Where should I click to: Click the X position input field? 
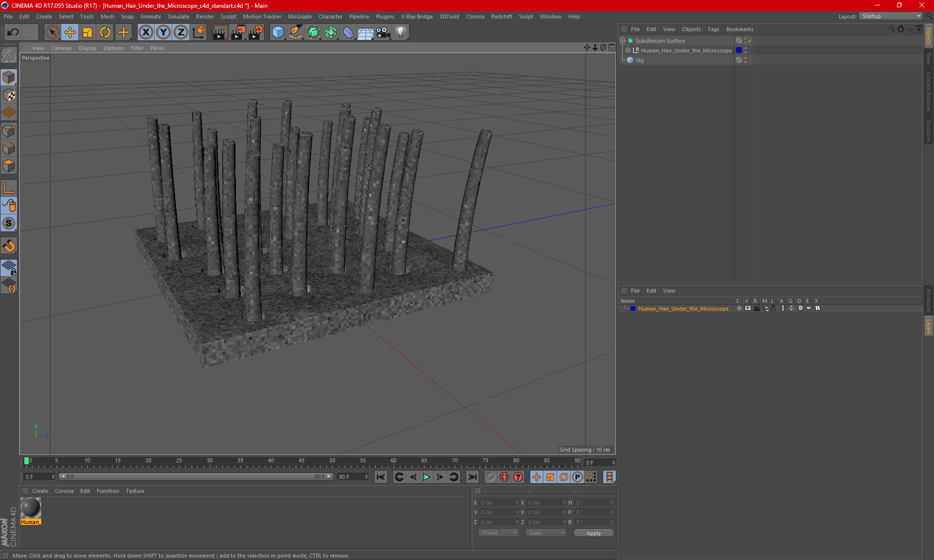499,503
